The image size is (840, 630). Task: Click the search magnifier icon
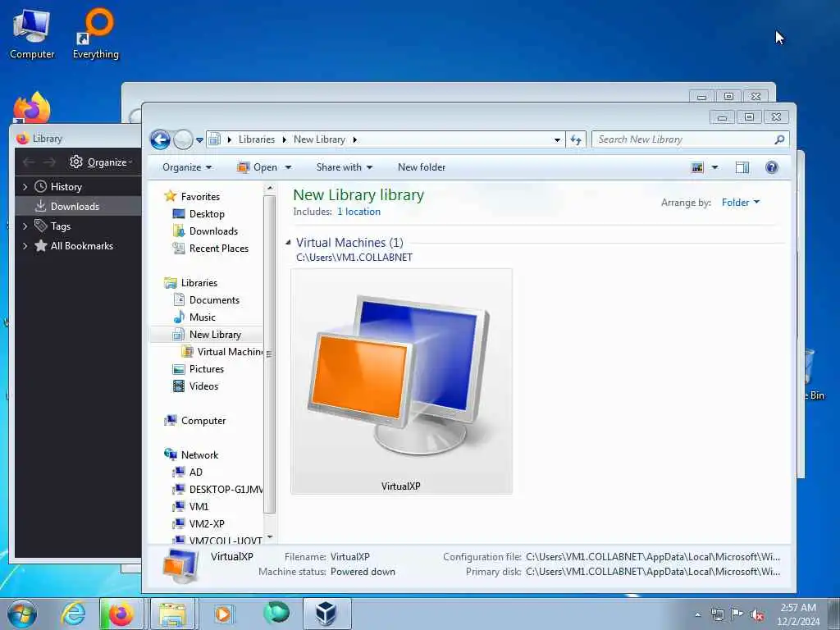pos(779,139)
